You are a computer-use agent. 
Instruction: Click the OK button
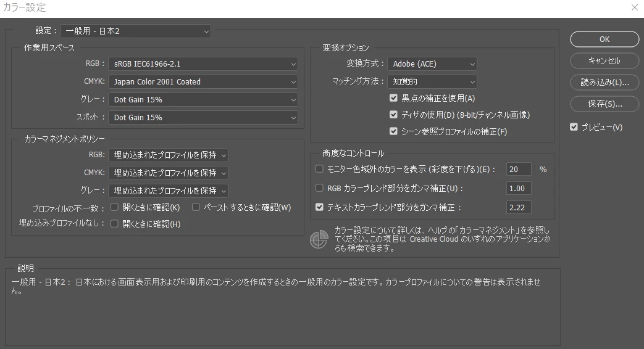604,39
